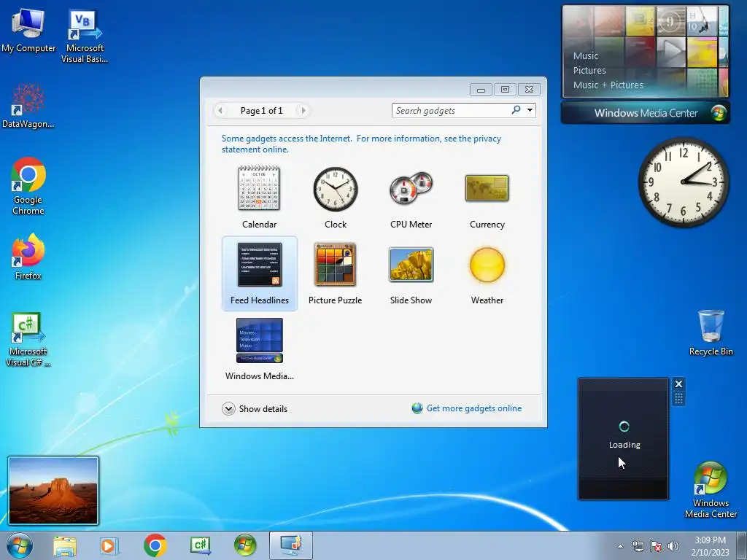Go to previous gadget page arrow
Image resolution: width=747 pixels, height=560 pixels.
(220, 111)
